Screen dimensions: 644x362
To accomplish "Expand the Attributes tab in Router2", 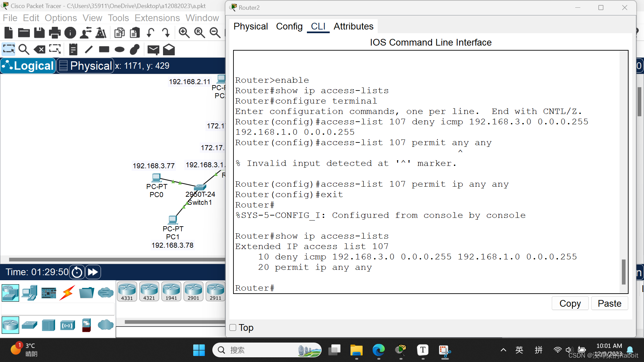I will [354, 26].
